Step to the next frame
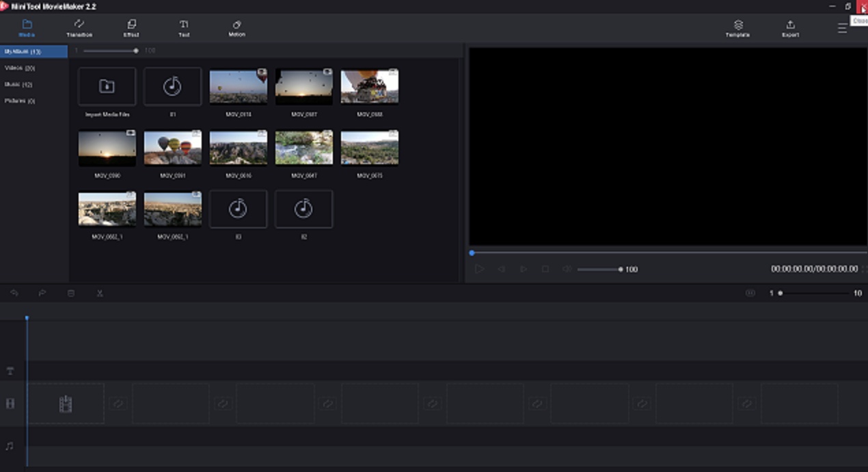The image size is (868, 472). click(524, 270)
